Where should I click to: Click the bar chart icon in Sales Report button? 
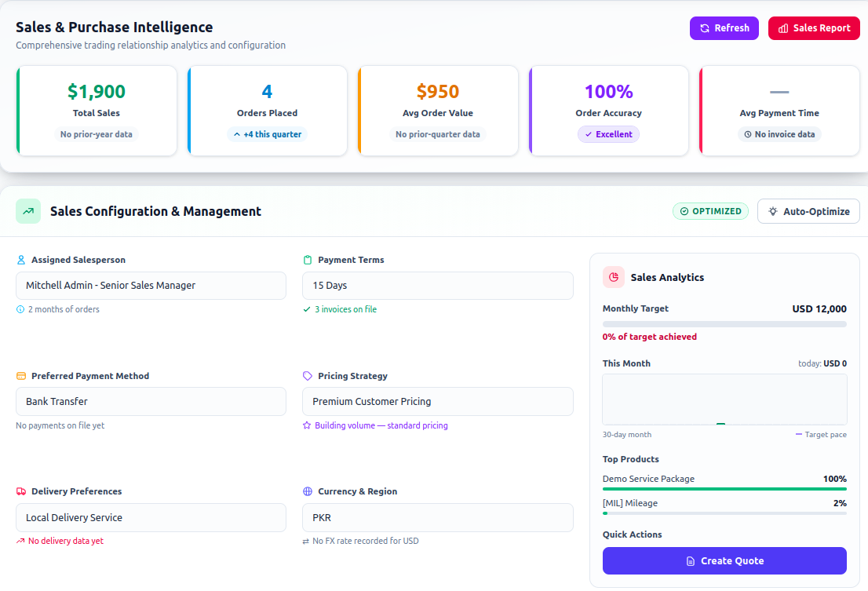click(783, 28)
